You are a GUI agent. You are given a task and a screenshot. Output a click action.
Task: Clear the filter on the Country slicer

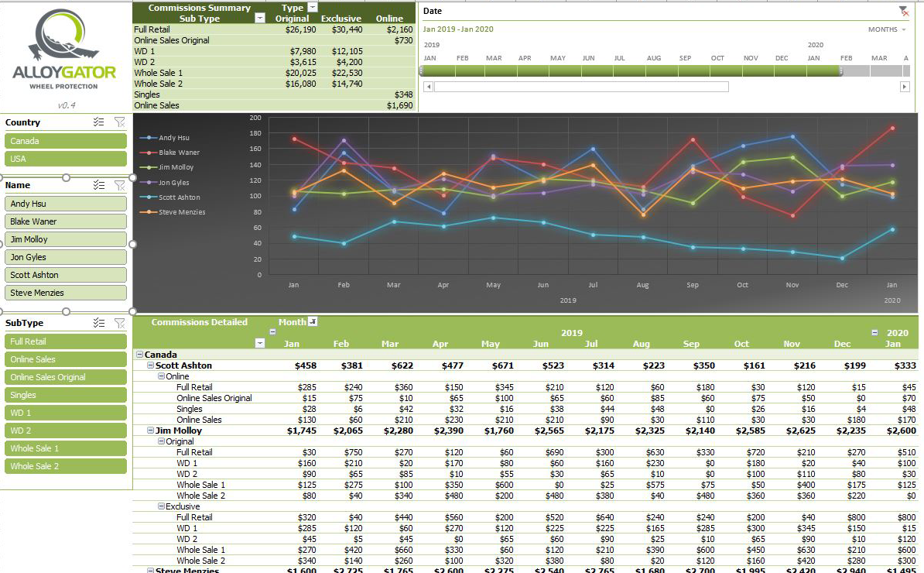pyautogui.click(x=119, y=122)
